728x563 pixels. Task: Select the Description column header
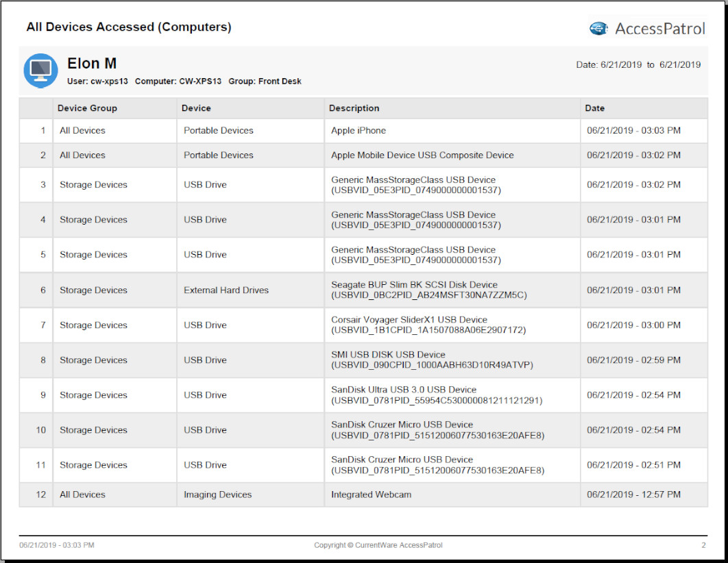pyautogui.click(x=354, y=108)
